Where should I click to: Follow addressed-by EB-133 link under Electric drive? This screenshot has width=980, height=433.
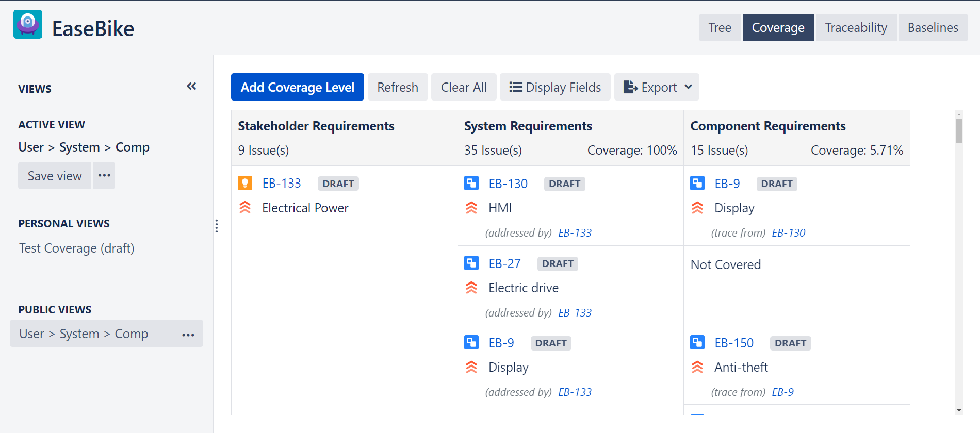click(x=575, y=312)
